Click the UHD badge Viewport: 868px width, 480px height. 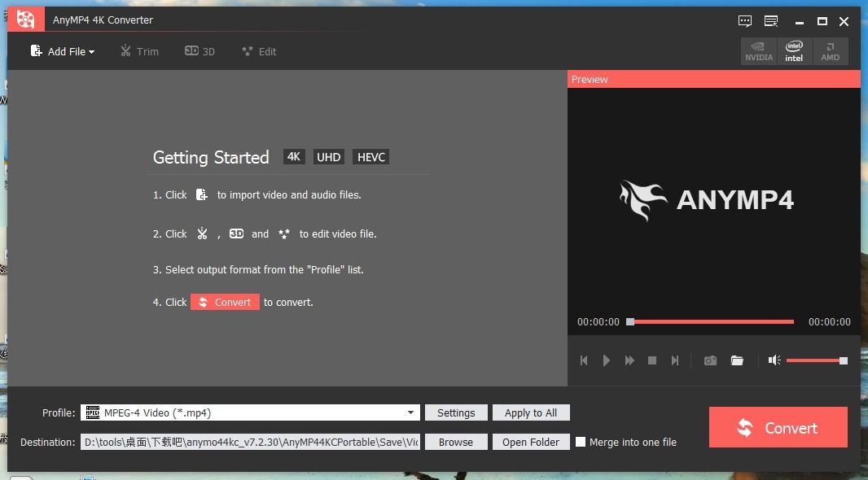click(329, 156)
